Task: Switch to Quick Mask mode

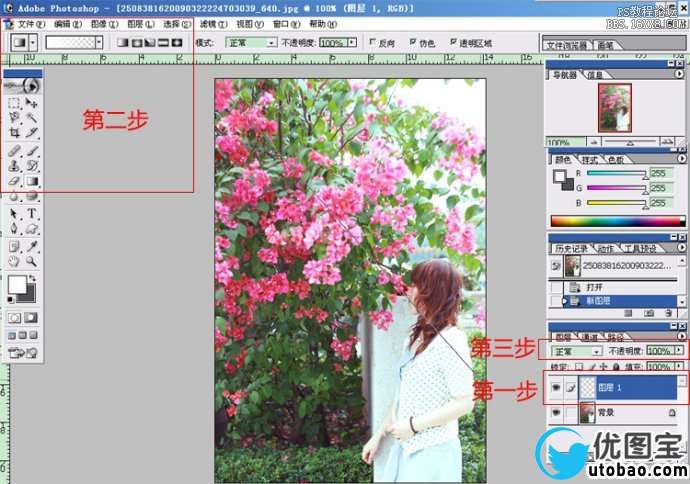Action: tap(31, 318)
